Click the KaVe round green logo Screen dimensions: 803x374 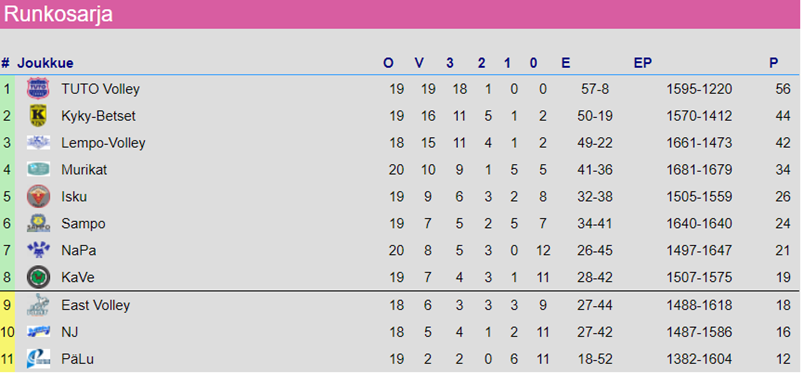[38, 277]
